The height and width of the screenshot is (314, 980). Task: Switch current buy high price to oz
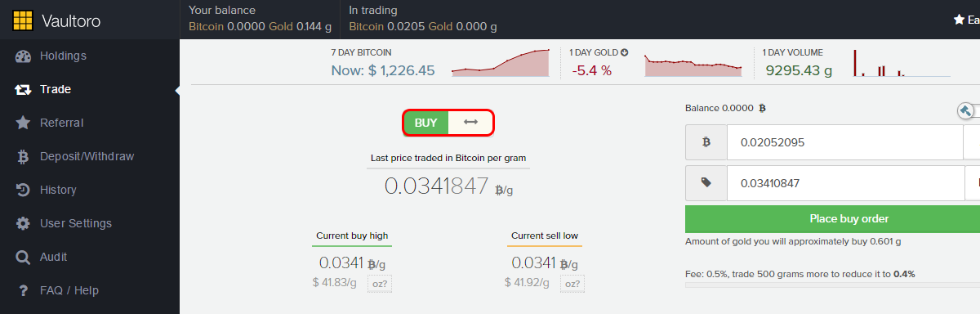pyautogui.click(x=379, y=284)
